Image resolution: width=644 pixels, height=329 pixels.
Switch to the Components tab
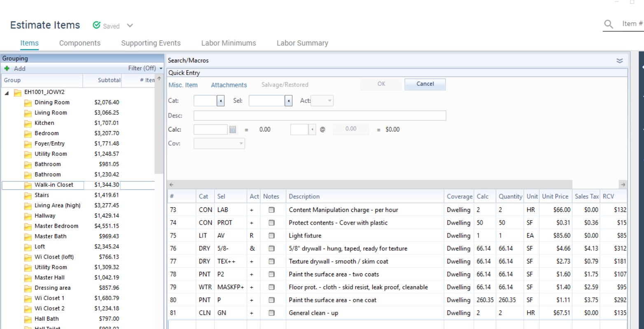coord(80,43)
